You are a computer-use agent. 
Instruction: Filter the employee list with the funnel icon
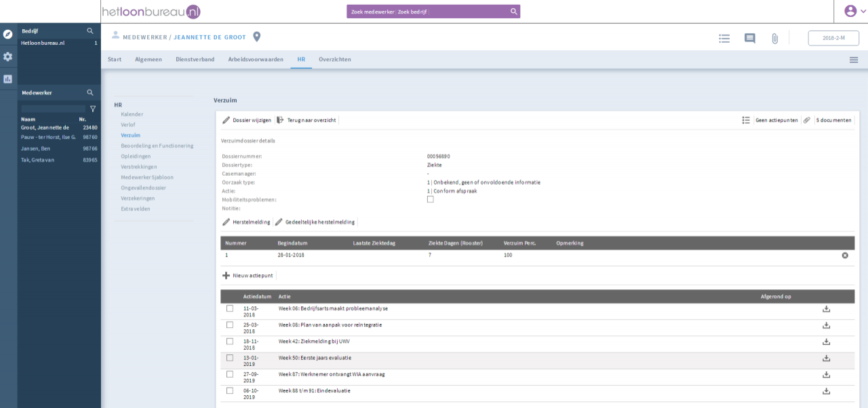[93, 109]
